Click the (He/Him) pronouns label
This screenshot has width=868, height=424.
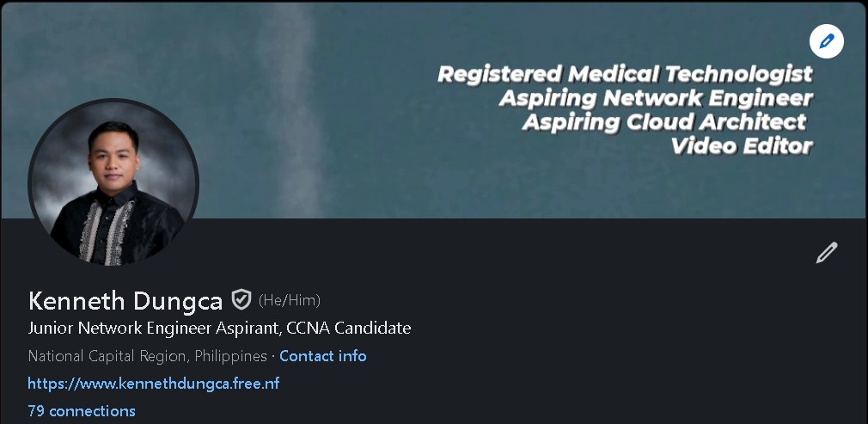[x=290, y=300]
